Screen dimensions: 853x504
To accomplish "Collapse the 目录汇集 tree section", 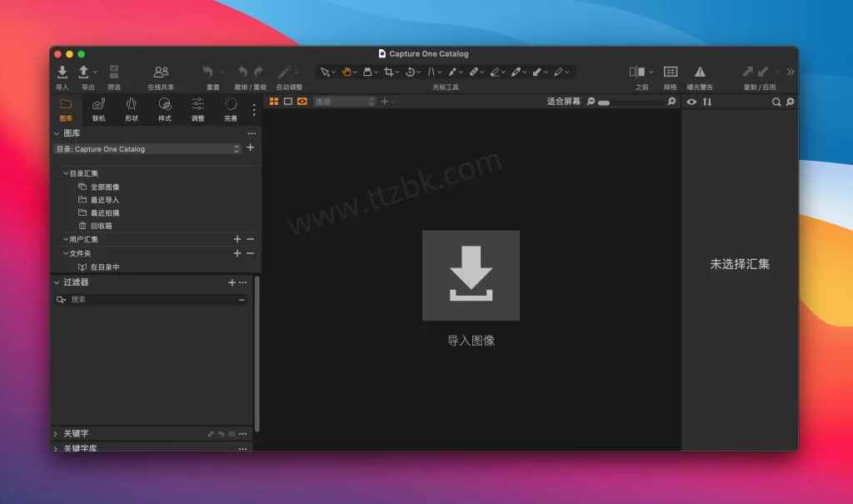I will [x=66, y=173].
